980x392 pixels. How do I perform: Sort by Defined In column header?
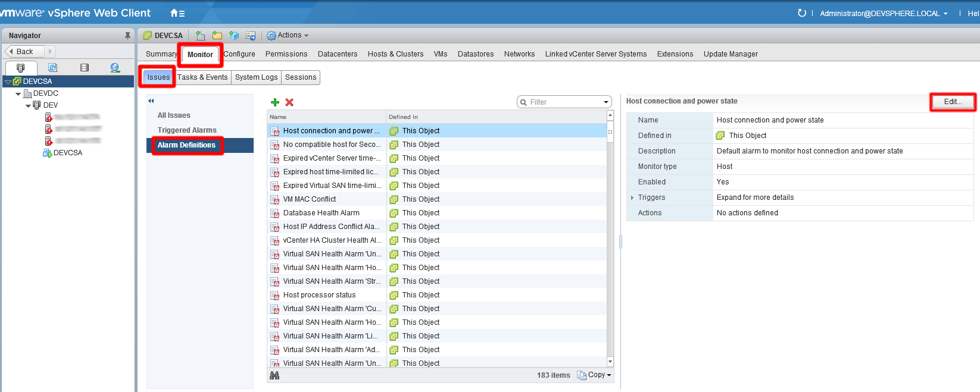coord(496,117)
